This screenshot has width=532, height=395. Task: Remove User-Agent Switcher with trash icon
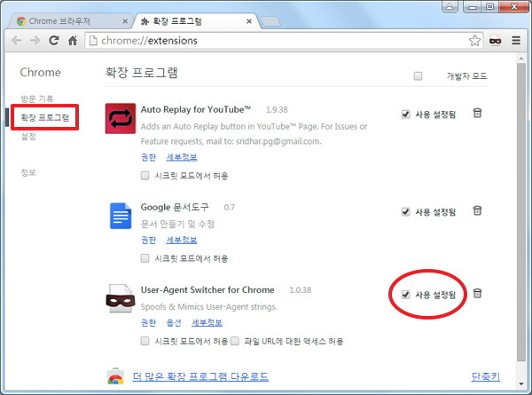[x=477, y=293]
